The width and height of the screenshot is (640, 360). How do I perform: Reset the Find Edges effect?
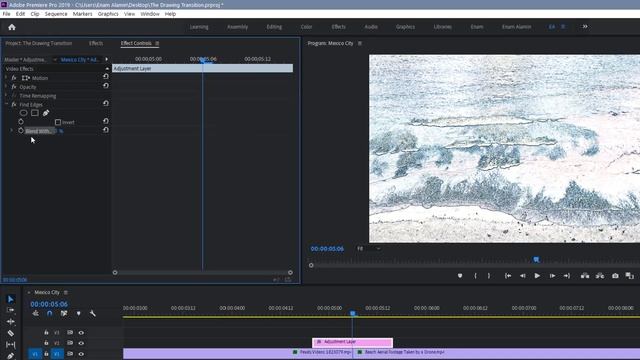106,104
